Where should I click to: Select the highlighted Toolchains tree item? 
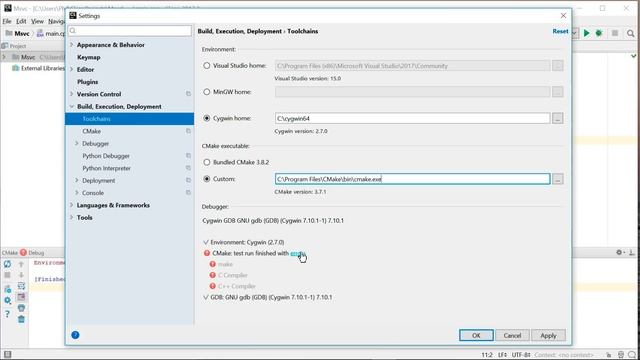[x=129, y=119]
